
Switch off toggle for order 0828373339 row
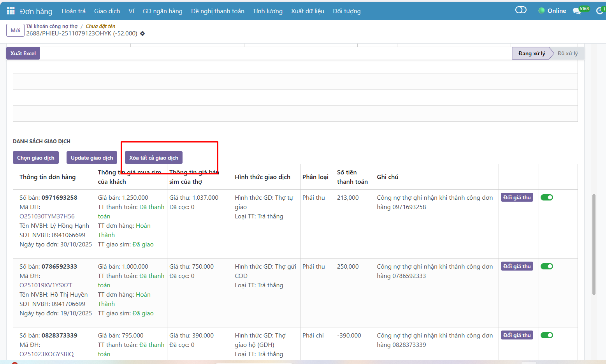click(x=546, y=335)
